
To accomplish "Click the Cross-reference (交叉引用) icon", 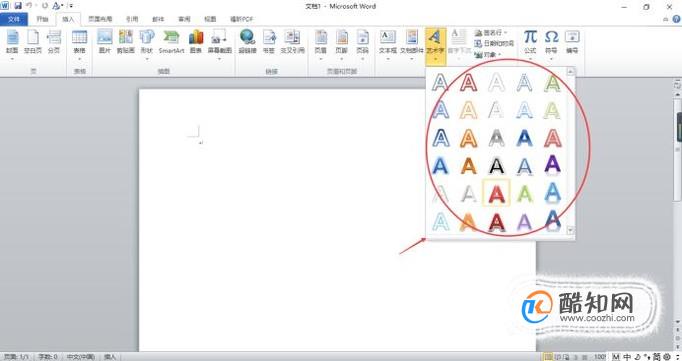I will coord(292,41).
